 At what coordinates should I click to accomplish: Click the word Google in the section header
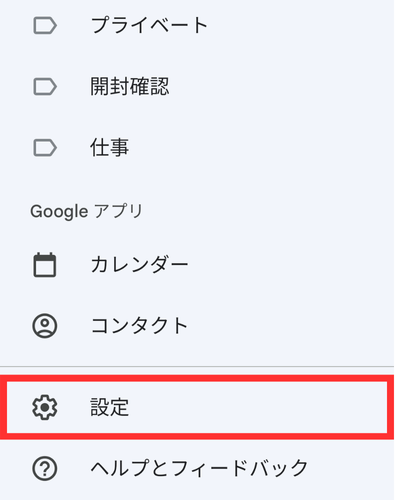click(x=59, y=212)
